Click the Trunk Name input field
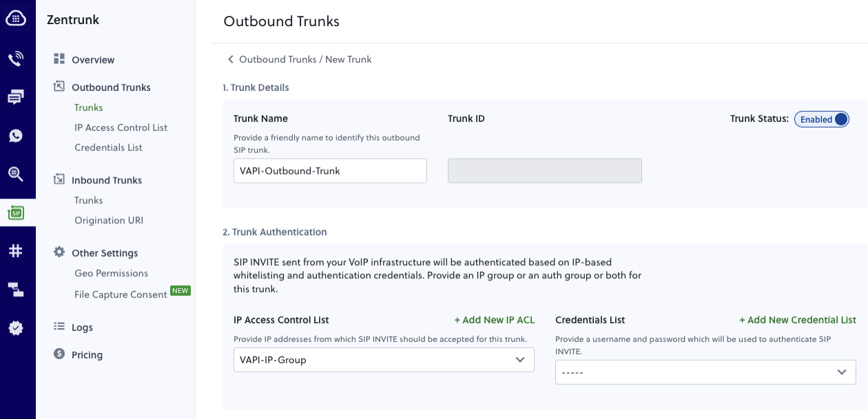This screenshot has width=868, height=419. (x=329, y=170)
